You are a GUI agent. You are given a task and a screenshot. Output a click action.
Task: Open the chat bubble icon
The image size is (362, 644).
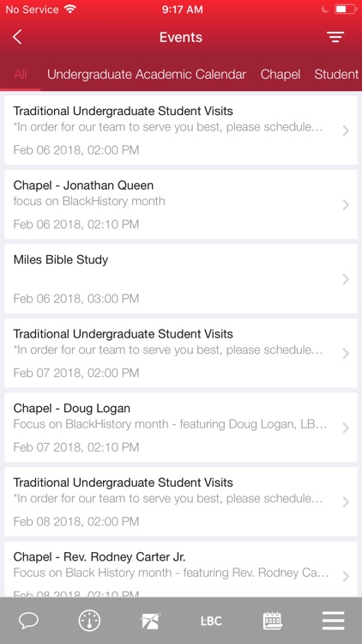point(28,620)
